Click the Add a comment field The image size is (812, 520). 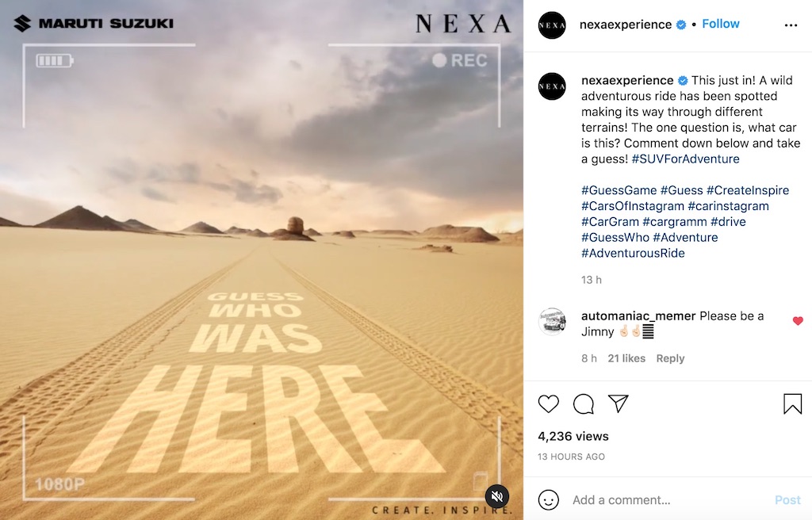click(668, 500)
